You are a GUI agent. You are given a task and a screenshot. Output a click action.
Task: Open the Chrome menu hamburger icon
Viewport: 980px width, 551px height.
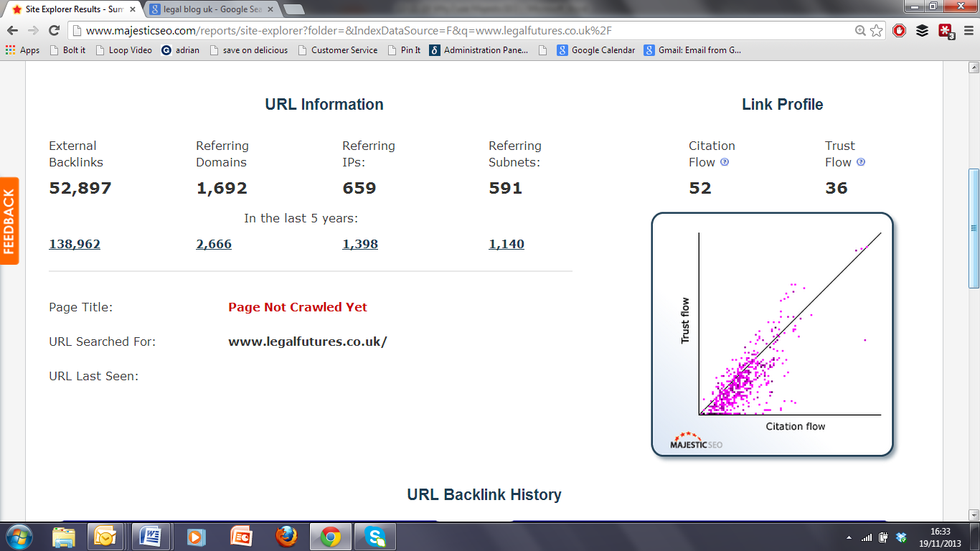pyautogui.click(x=969, y=30)
